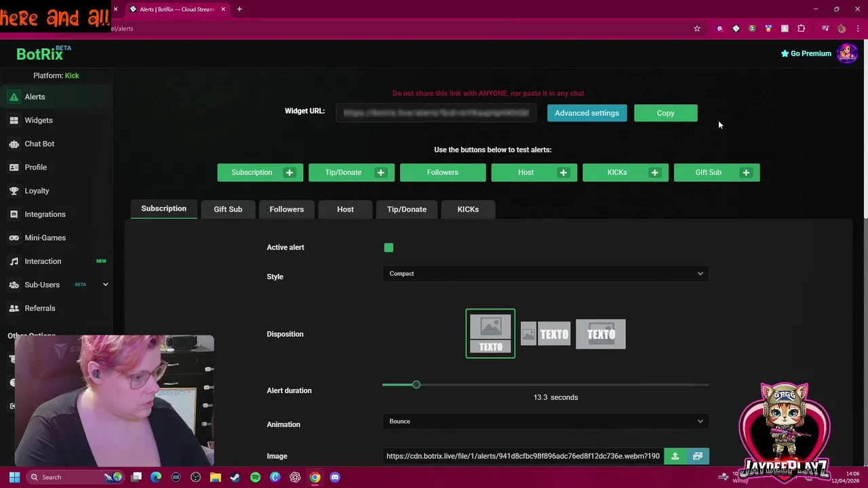Open Spotify from the taskbar
868x488 pixels.
click(x=255, y=477)
